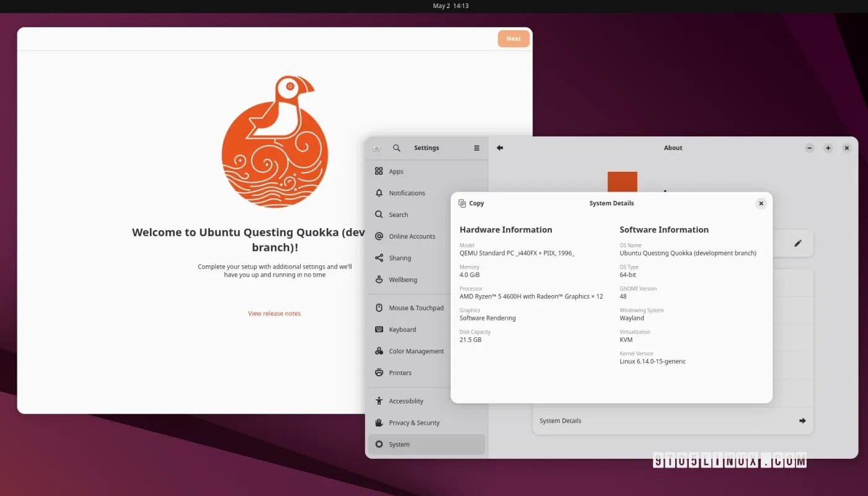Open Online Accounts settings
The height and width of the screenshot is (496, 868).
412,236
